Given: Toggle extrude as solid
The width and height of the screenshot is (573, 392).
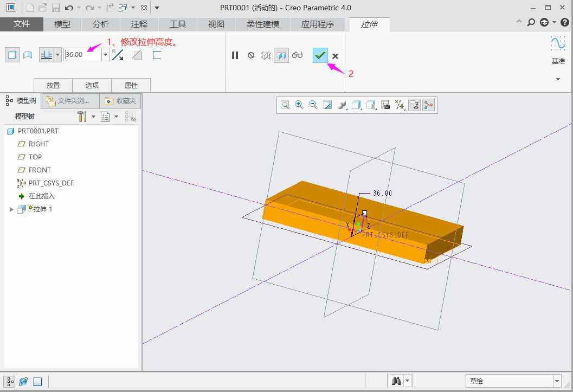Looking at the screenshot, I should coord(12,55).
